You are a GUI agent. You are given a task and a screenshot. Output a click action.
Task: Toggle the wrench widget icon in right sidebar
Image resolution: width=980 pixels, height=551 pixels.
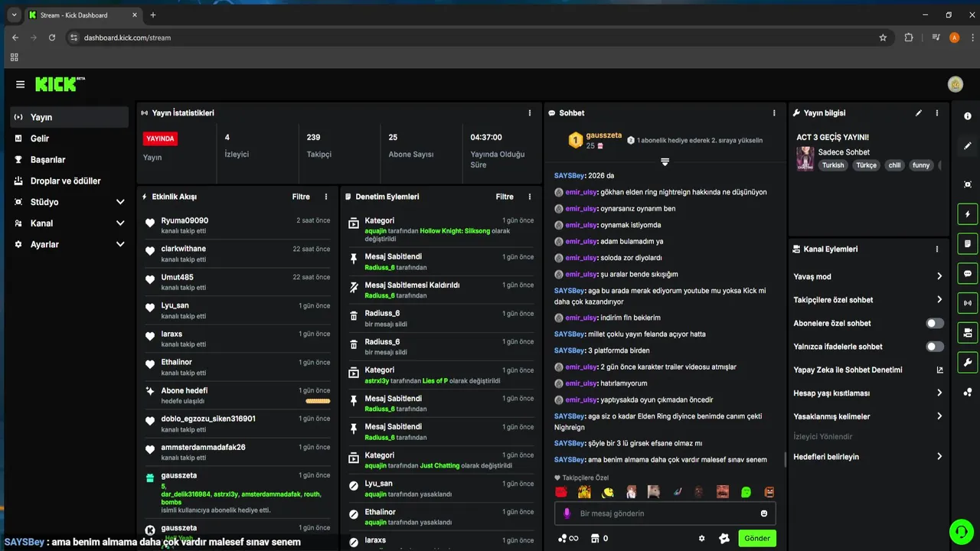[x=968, y=363]
